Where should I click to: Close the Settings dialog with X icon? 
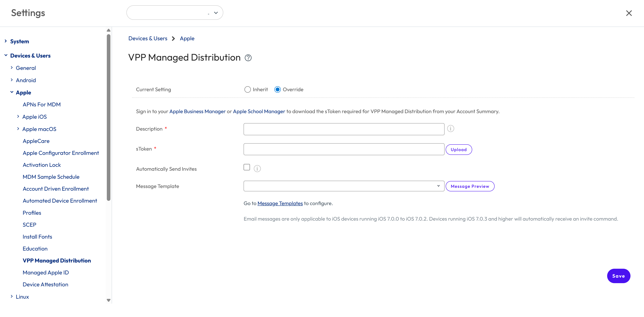pos(629,13)
